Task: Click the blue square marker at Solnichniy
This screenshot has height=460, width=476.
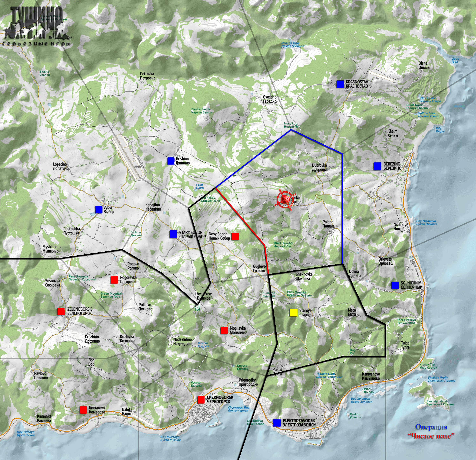Action: [395, 285]
